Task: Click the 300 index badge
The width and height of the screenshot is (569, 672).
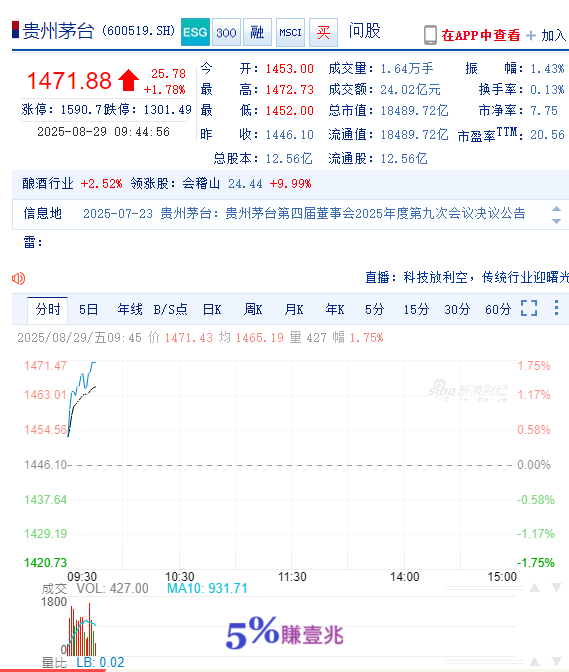Action: click(x=226, y=32)
